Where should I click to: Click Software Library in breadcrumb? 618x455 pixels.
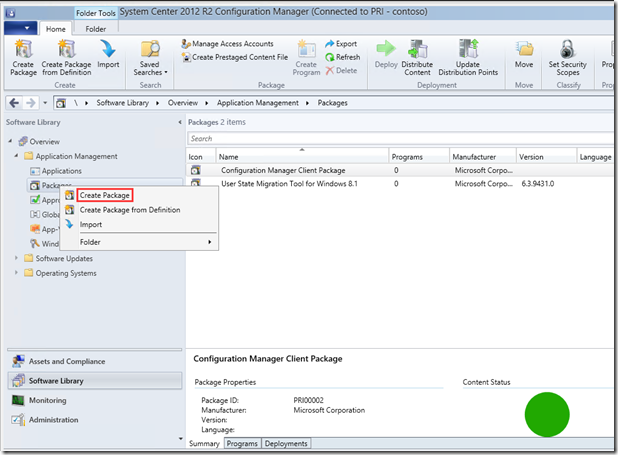click(x=123, y=103)
